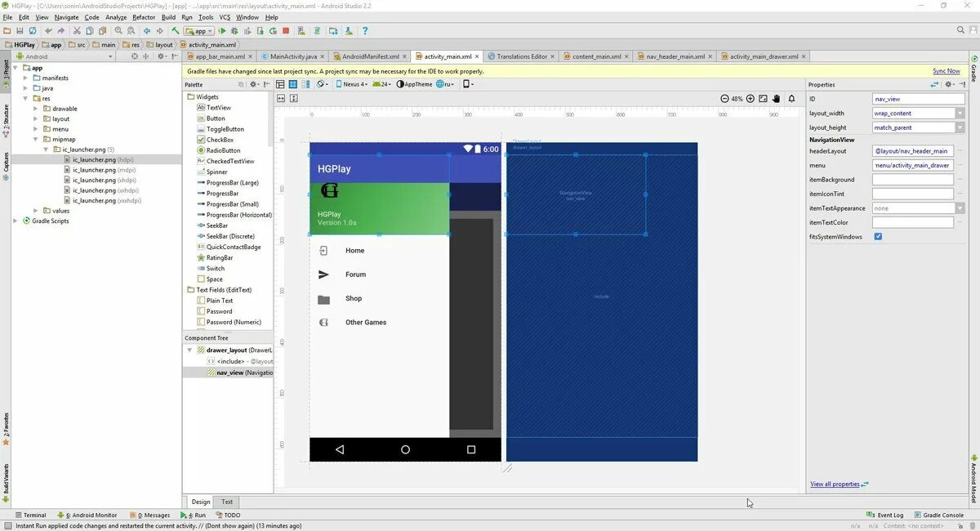Click the Properties panel gear icon
The image size is (980, 531).
point(949,84)
